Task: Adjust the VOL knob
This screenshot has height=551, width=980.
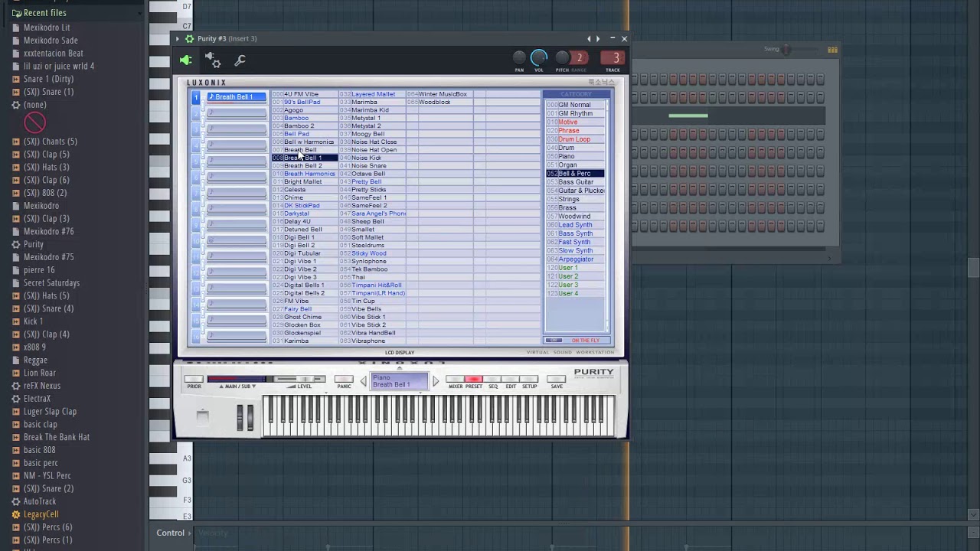Action: 539,58
